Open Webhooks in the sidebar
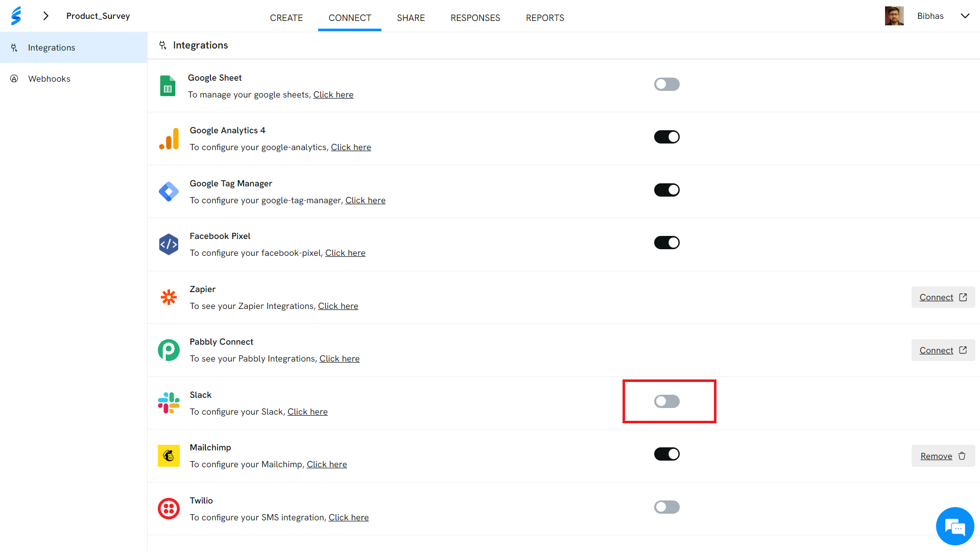This screenshot has width=980, height=551. pyautogui.click(x=74, y=79)
